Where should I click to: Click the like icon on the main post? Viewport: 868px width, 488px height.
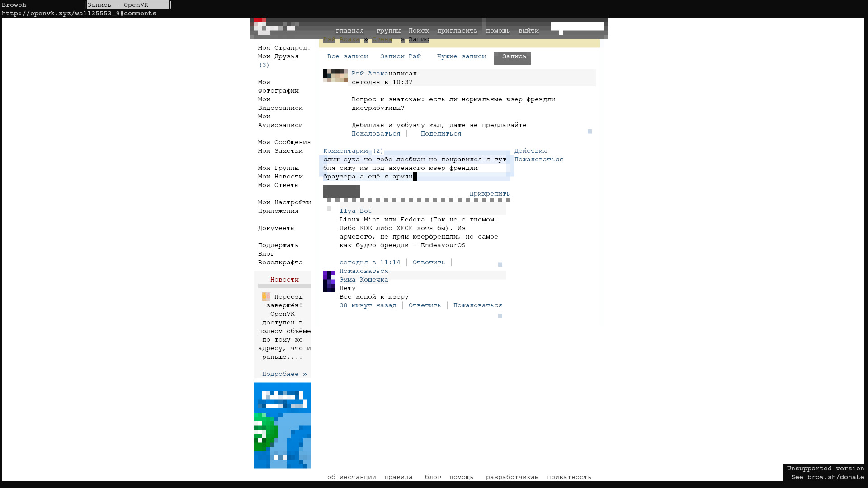tap(590, 131)
